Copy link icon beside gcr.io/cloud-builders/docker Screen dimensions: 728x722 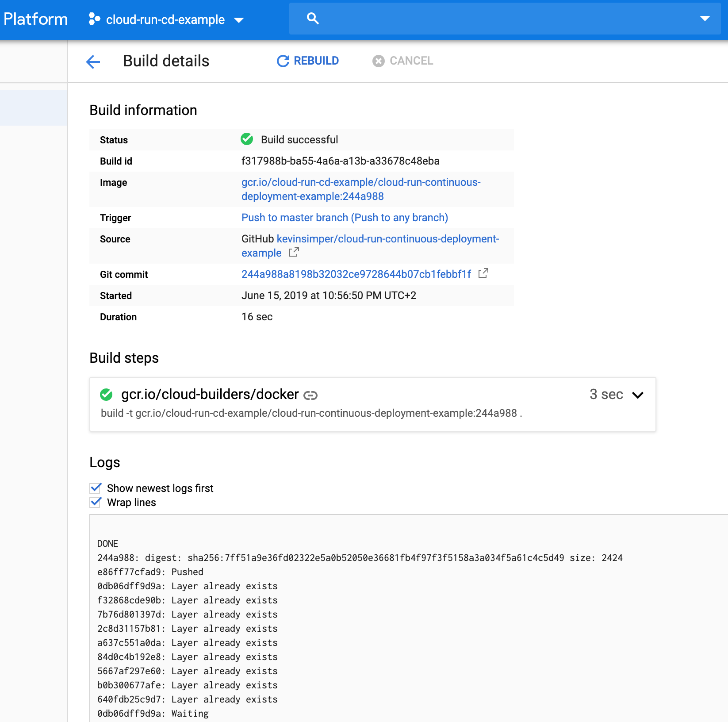point(310,396)
